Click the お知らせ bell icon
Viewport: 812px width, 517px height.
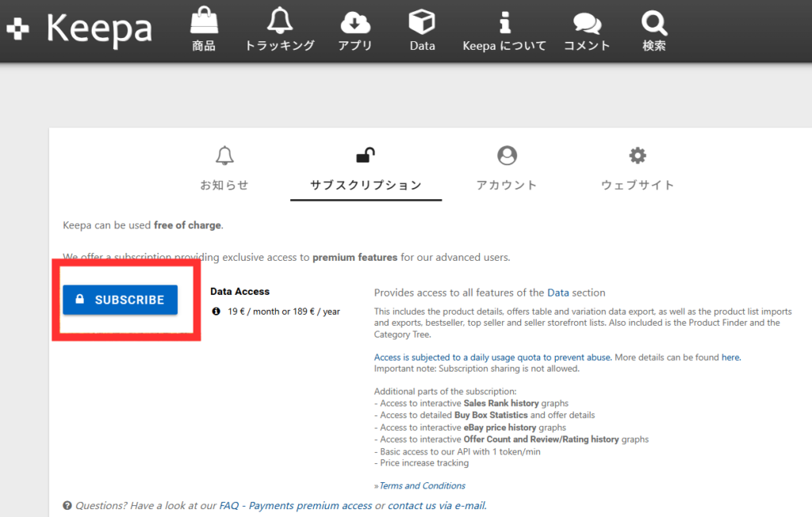[x=224, y=155]
